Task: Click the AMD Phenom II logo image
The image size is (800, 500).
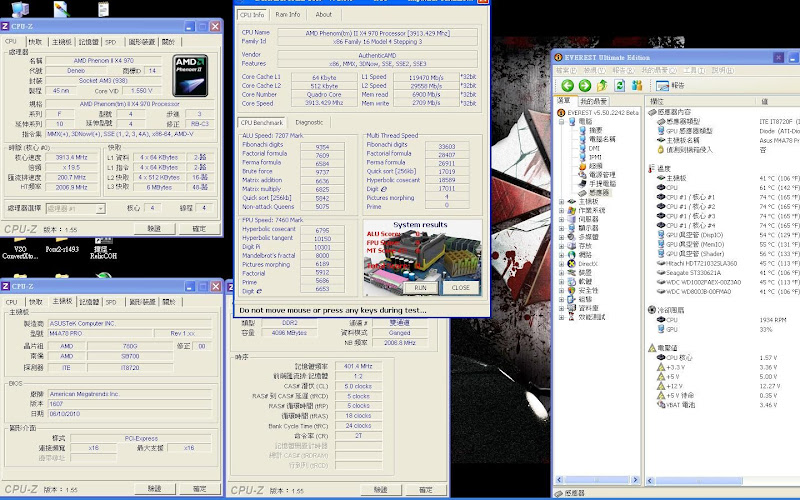Action: [190, 76]
